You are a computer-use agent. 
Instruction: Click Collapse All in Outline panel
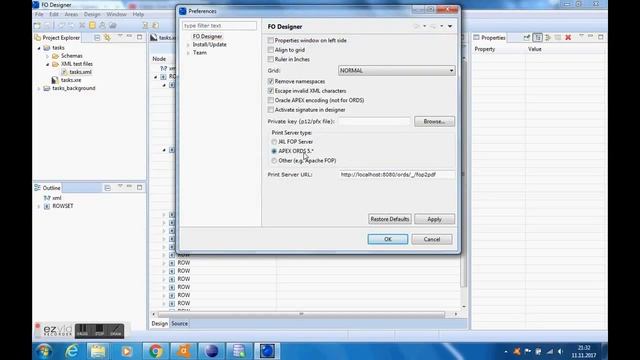[107, 188]
